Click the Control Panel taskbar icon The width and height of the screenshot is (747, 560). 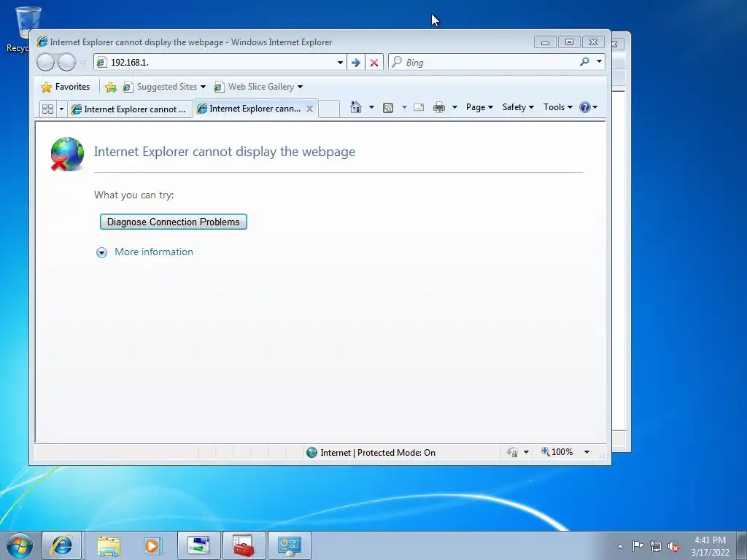coord(290,545)
